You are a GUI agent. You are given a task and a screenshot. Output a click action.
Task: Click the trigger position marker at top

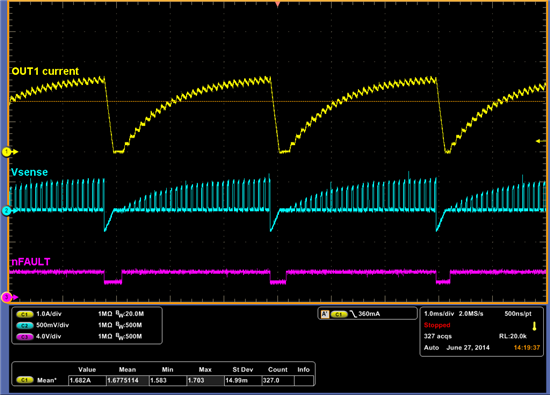point(278,4)
